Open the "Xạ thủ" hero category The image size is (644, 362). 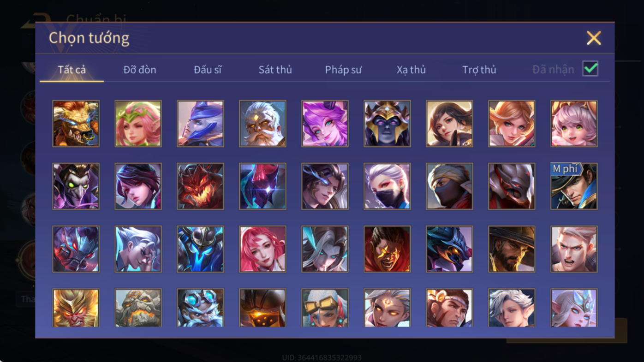click(x=411, y=70)
